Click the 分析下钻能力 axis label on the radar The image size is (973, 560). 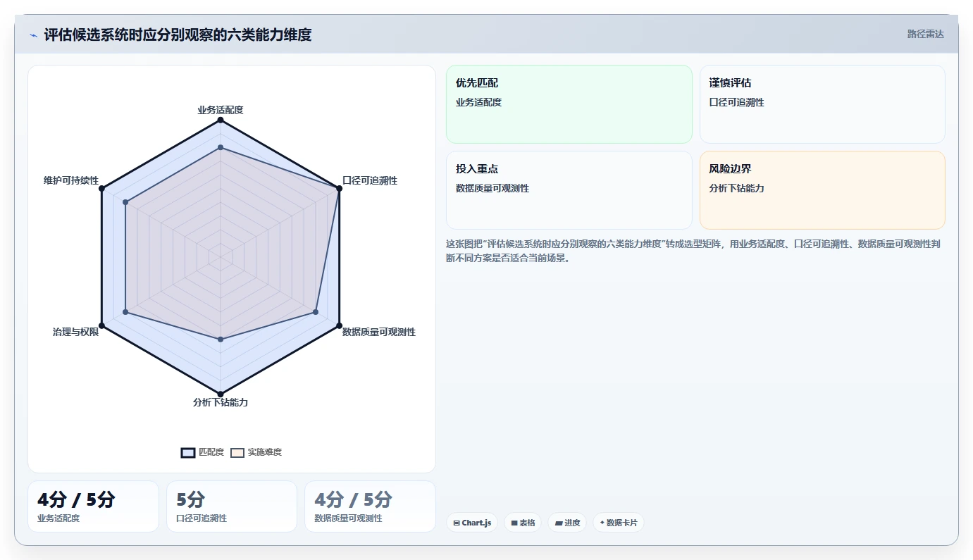(x=221, y=402)
